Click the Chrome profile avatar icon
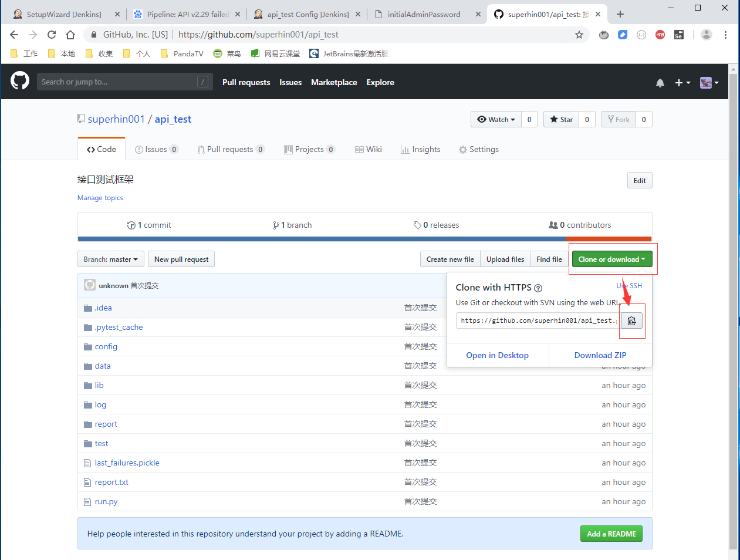The height and width of the screenshot is (560, 740). pyautogui.click(x=707, y=35)
